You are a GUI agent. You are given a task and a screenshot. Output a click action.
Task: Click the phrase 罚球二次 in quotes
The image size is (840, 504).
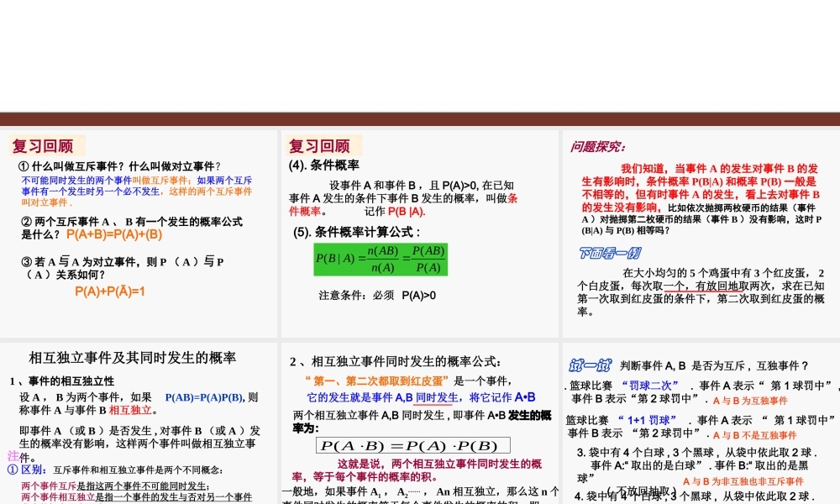pos(652,384)
